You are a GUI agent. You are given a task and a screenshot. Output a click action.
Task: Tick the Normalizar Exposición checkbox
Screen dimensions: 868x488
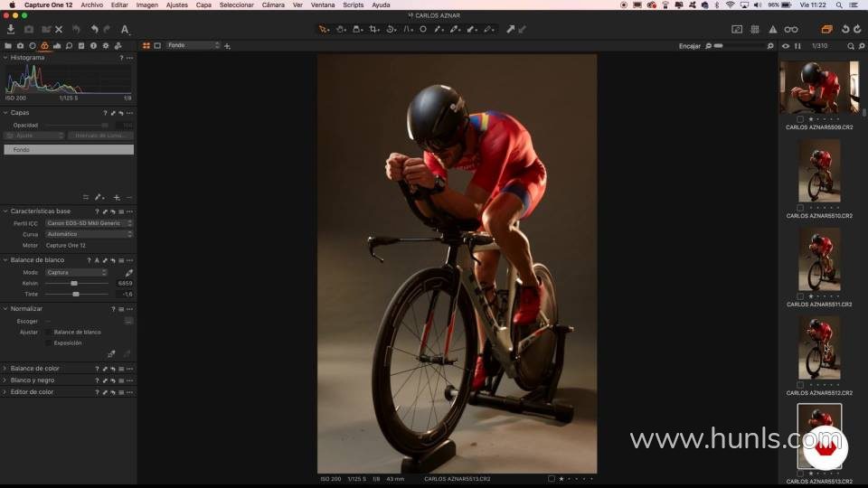(x=49, y=343)
